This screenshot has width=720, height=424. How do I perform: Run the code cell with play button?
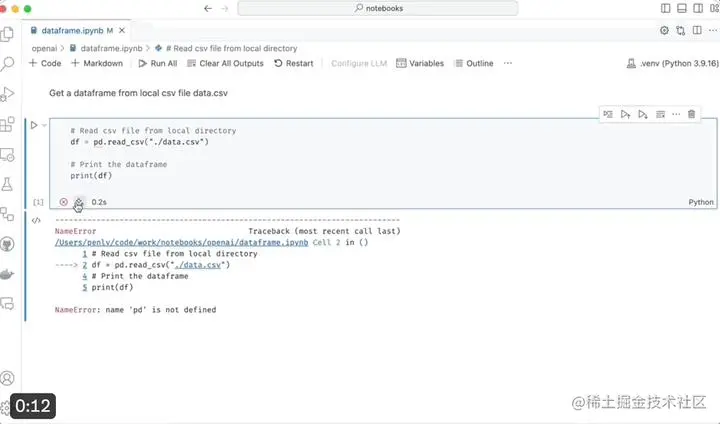[34, 125]
